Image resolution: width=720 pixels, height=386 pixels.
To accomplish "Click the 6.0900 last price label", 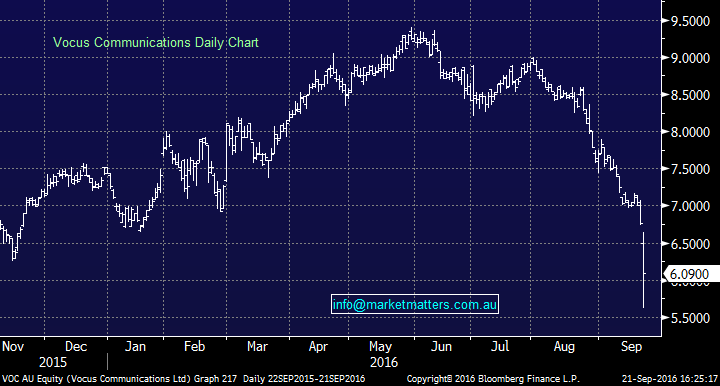I will pos(692,274).
